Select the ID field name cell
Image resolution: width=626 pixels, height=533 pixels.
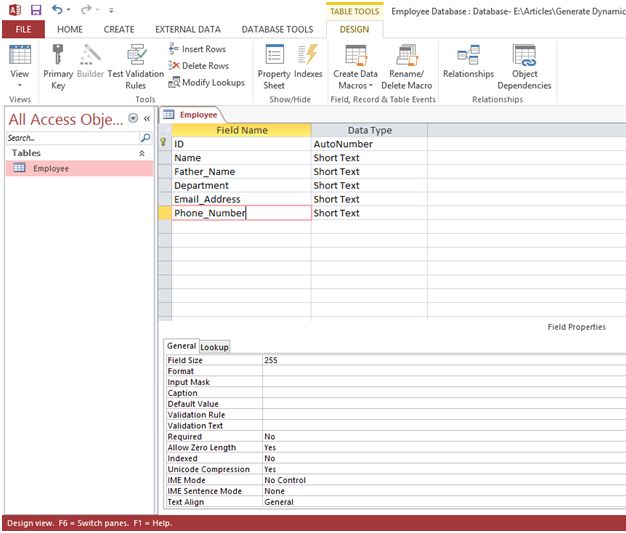pyautogui.click(x=242, y=144)
